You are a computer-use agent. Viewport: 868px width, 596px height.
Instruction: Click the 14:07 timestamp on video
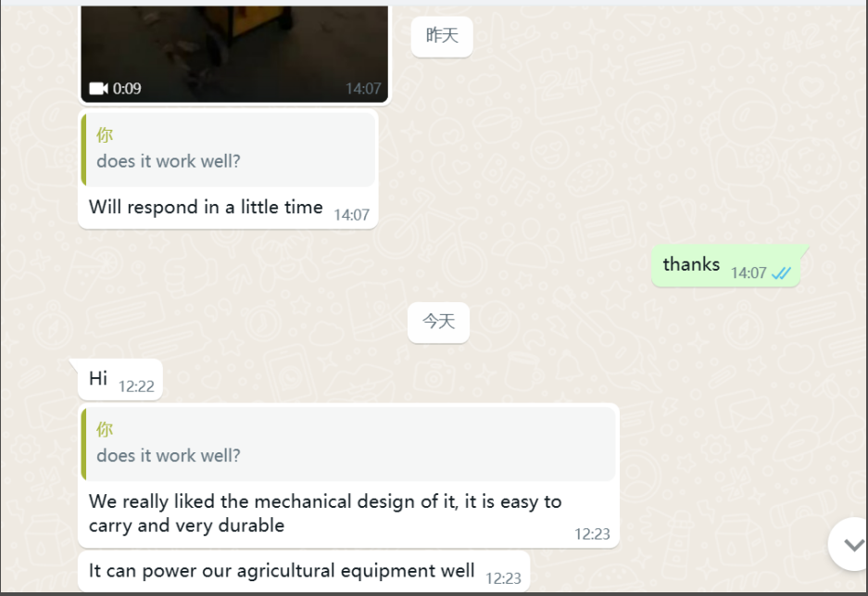pyautogui.click(x=363, y=89)
